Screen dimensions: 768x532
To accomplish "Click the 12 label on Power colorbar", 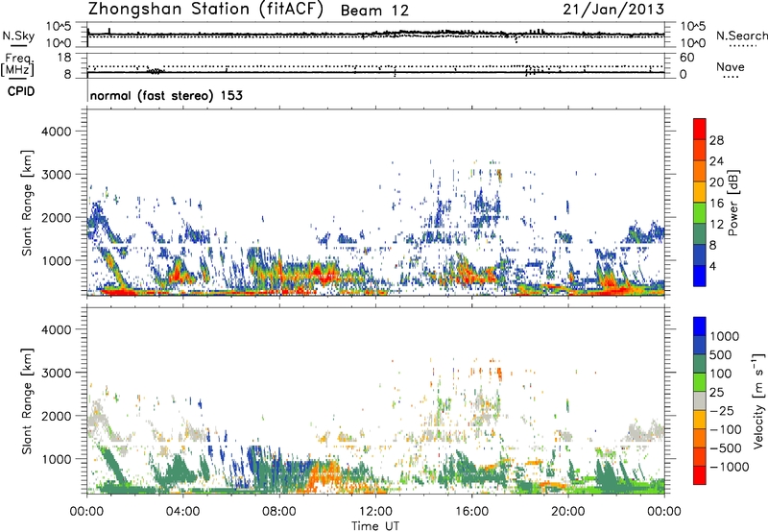I will click(716, 225).
